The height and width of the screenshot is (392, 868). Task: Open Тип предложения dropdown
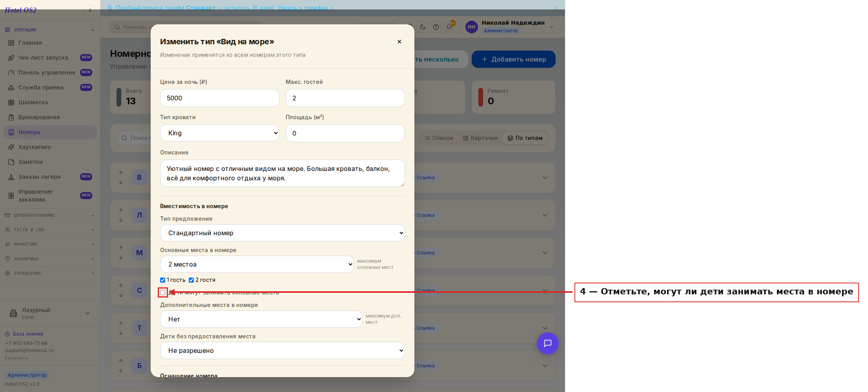tap(283, 233)
